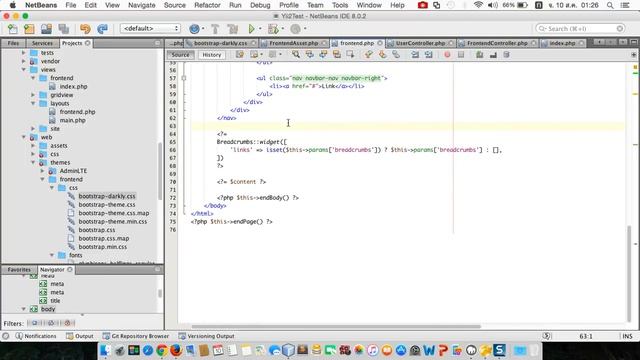Switch editor to Source view
Image resolution: width=640 pixels, height=360 pixels.
(180, 55)
